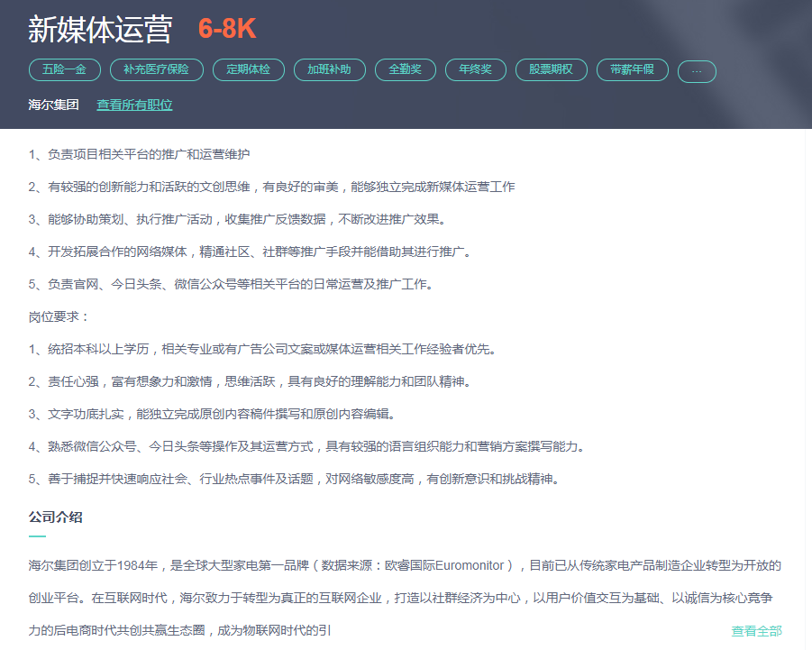This screenshot has width=812, height=650.
Task: Expand company intro via 查看全部
Action: coord(756,631)
